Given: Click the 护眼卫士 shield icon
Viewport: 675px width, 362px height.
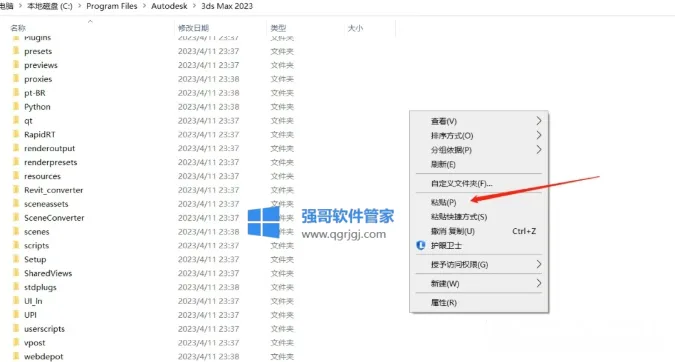Looking at the screenshot, I should (421, 245).
